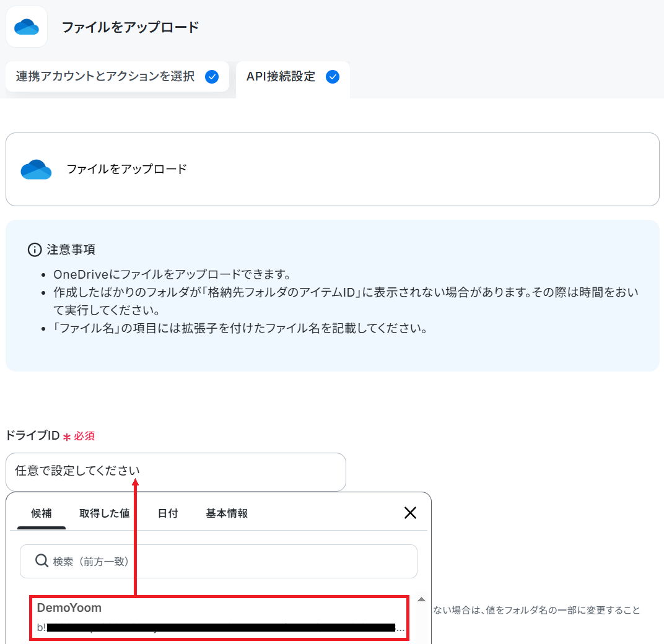Image resolution: width=664 pixels, height=644 pixels.
Task: Click blue checkmark on 連携アカウントとアクションを選択
Action: [x=212, y=77]
